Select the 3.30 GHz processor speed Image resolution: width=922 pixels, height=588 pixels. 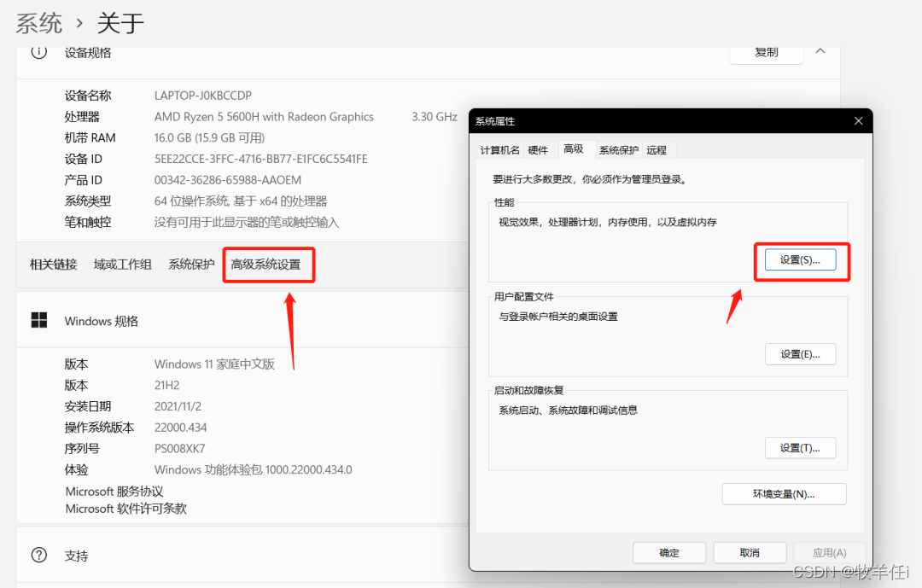pyautogui.click(x=435, y=116)
